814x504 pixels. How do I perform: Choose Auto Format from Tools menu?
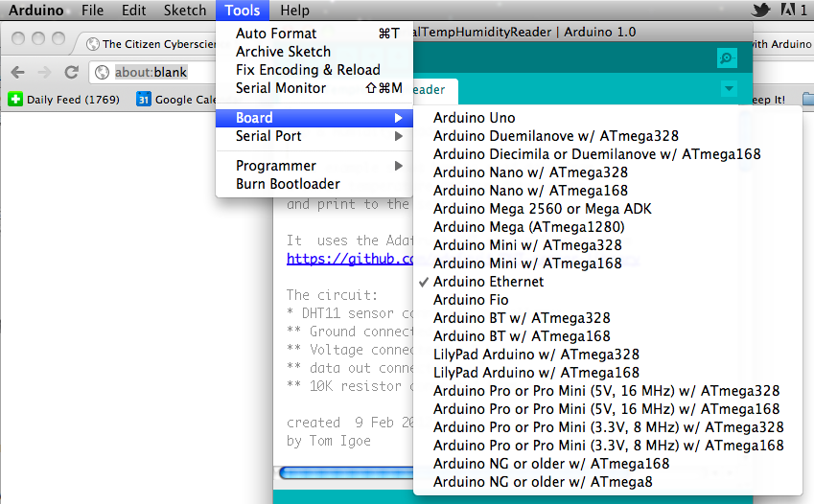pos(314,34)
